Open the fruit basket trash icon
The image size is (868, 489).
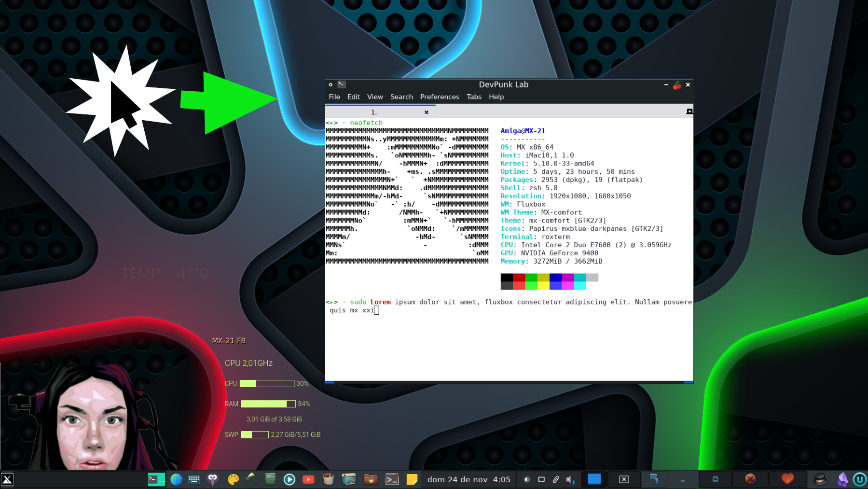pyautogui.click(x=329, y=479)
